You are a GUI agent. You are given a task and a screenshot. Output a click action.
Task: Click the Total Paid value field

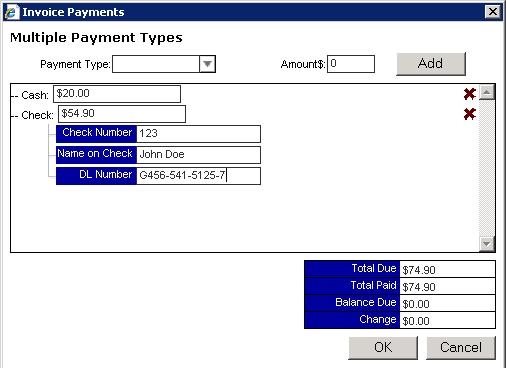[x=447, y=287]
